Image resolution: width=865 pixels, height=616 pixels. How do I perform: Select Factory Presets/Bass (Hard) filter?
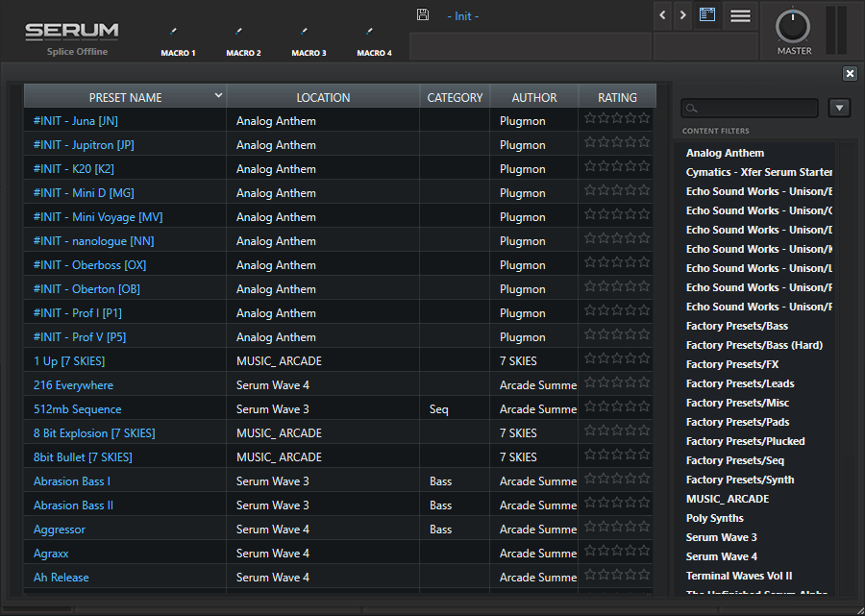coord(754,345)
